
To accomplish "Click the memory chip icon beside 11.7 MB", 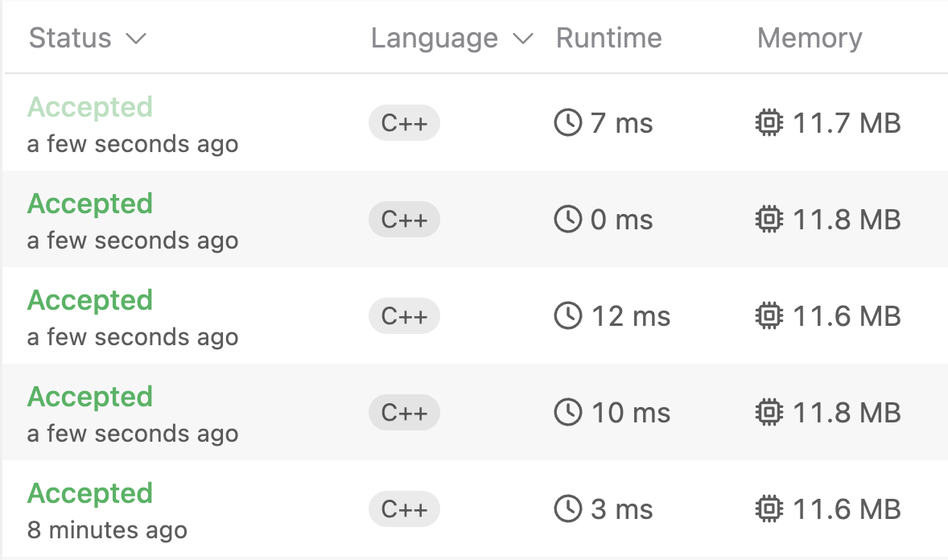I will pos(769,123).
